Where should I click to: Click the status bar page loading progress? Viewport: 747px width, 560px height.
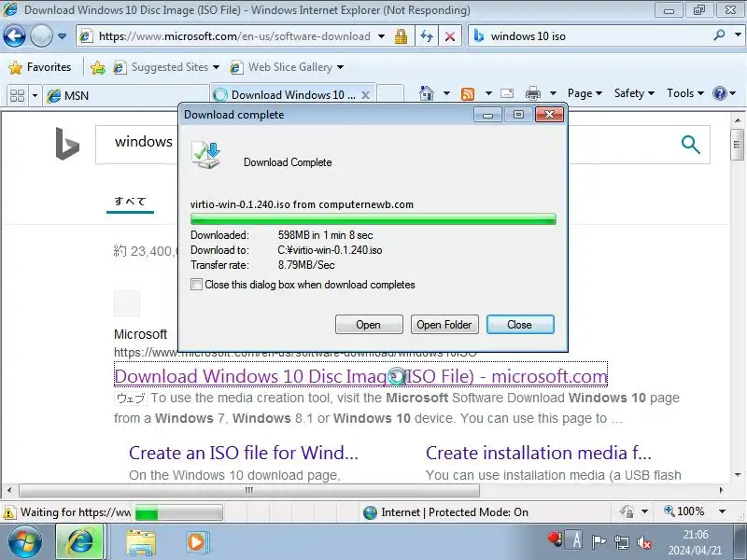click(178, 512)
